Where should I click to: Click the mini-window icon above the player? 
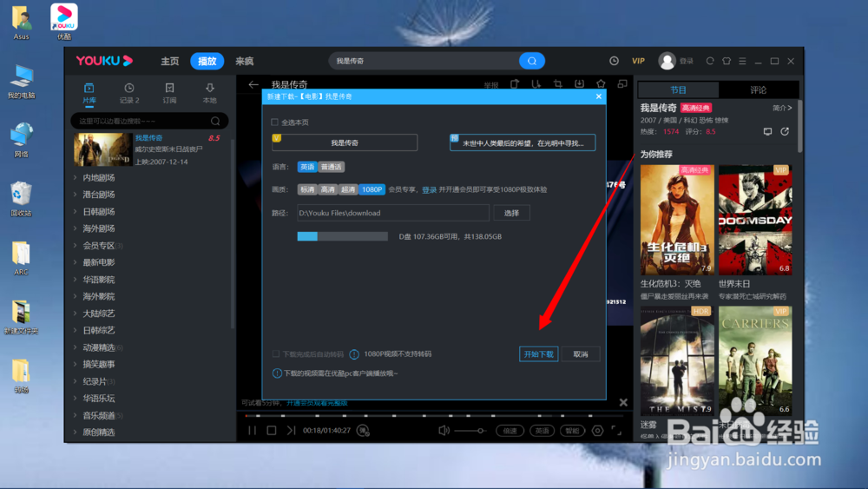pos(622,83)
